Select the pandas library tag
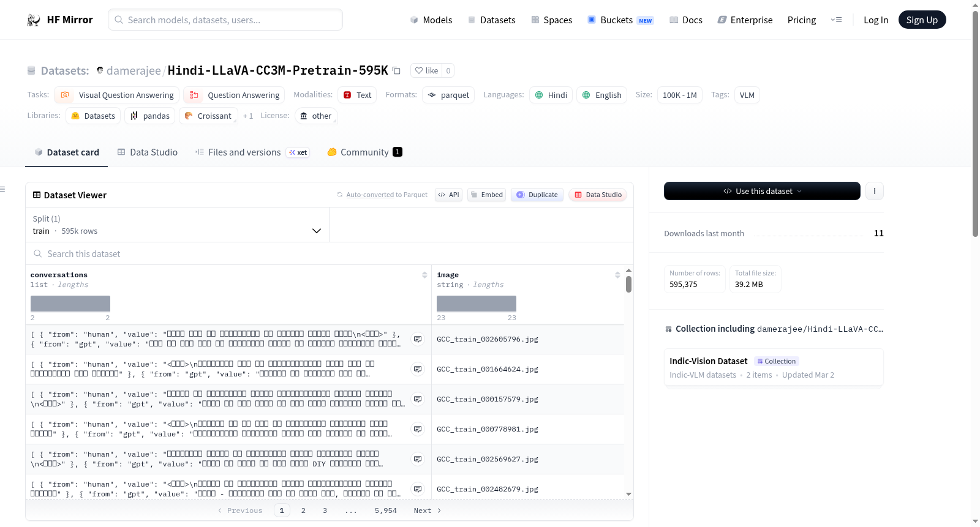The image size is (980, 527). coord(150,116)
